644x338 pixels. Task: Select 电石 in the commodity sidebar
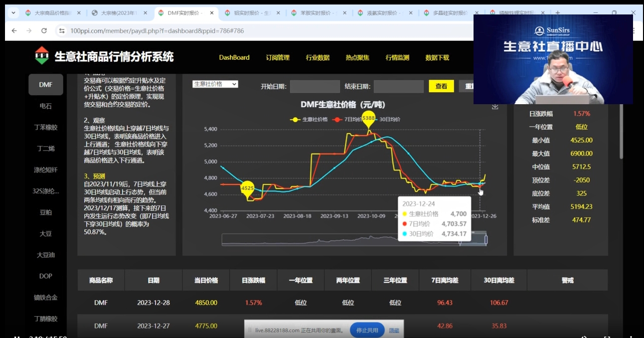tap(46, 106)
